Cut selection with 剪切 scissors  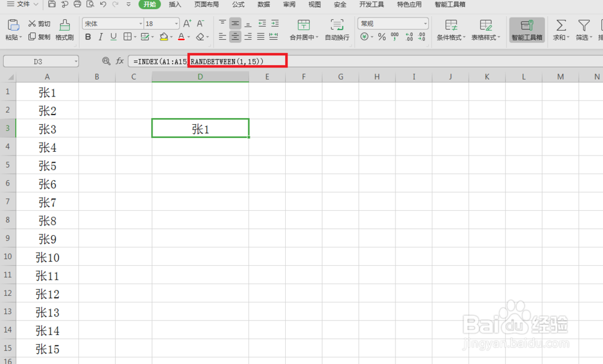pos(39,24)
